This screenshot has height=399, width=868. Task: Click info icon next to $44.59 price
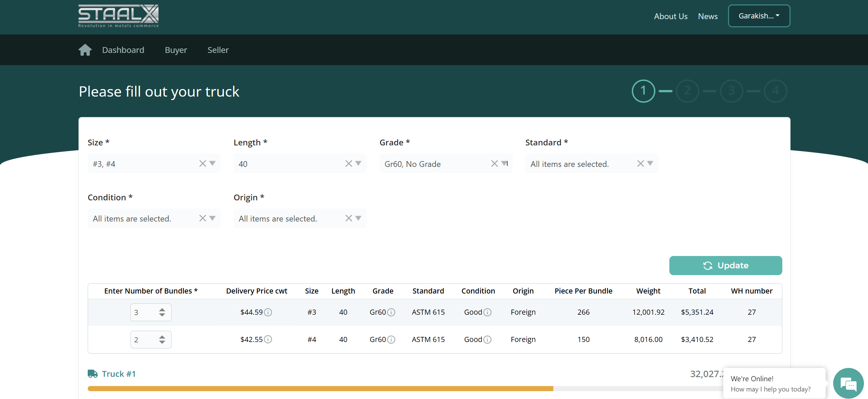tap(268, 312)
